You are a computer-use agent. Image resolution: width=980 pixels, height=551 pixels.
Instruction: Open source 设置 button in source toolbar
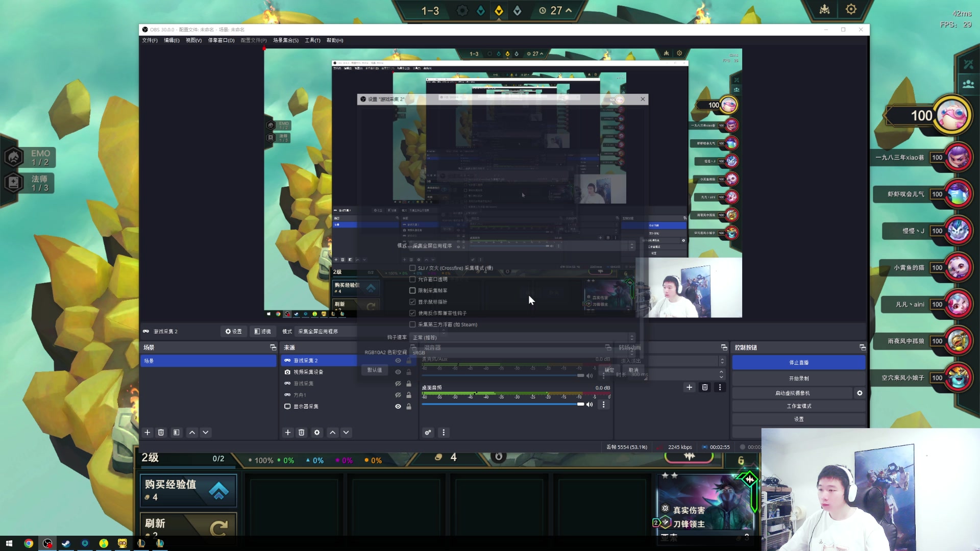point(234,332)
